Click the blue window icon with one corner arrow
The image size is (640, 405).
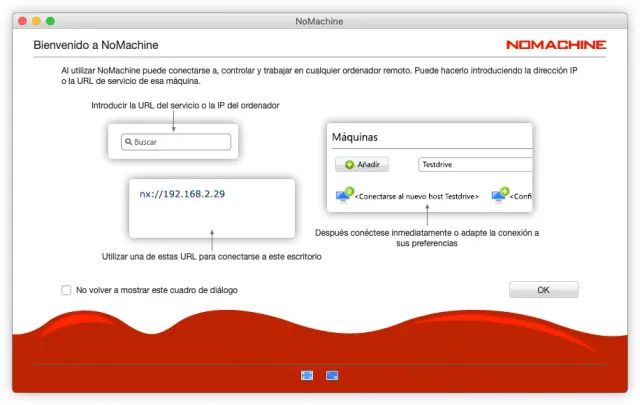coord(332,375)
